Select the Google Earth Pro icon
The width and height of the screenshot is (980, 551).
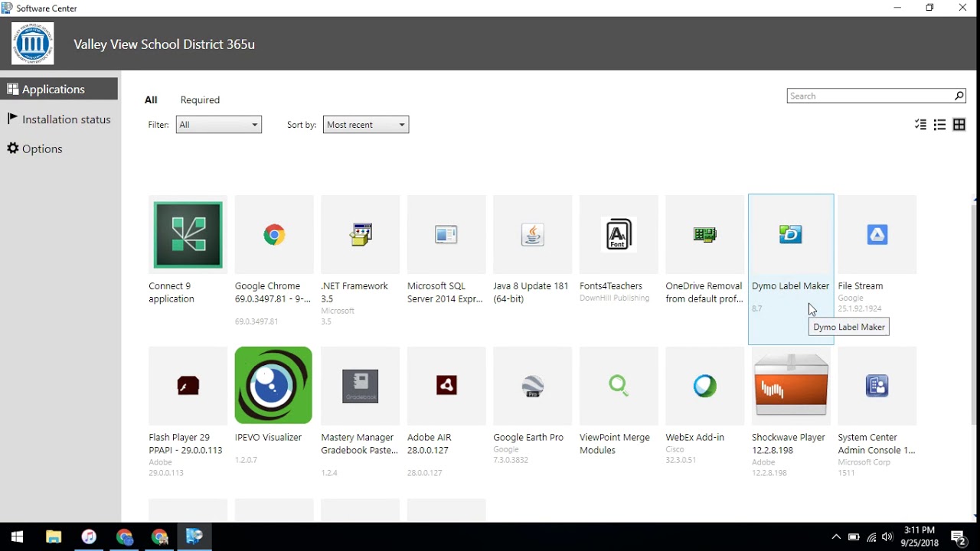click(533, 386)
